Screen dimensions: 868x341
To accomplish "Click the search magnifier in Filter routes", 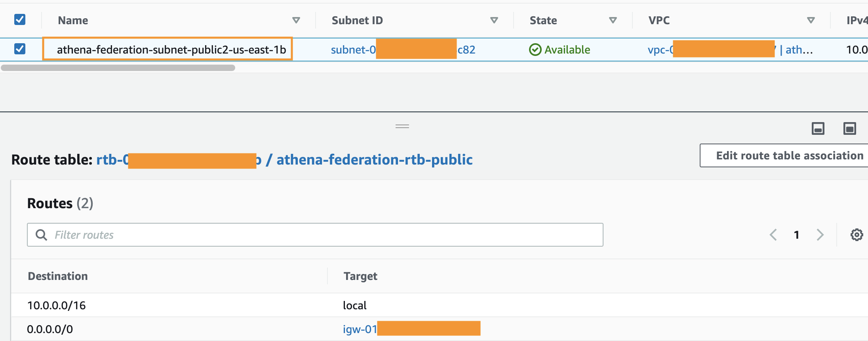I will 41,235.
